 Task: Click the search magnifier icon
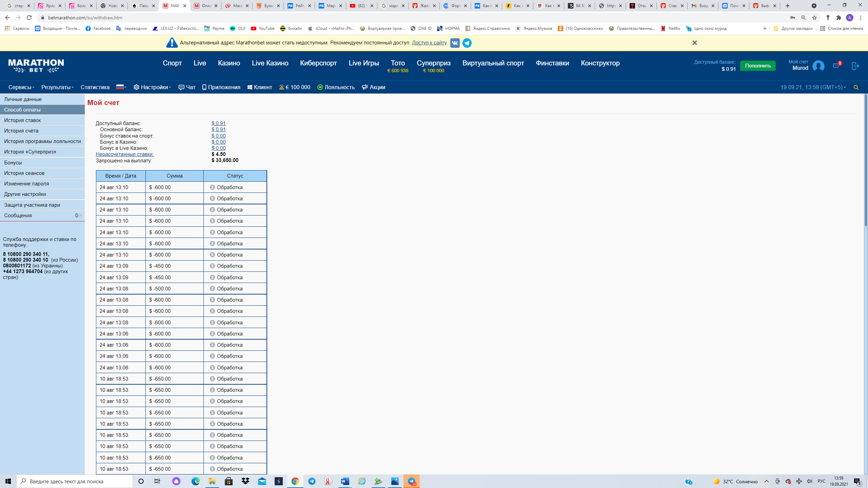click(856, 87)
